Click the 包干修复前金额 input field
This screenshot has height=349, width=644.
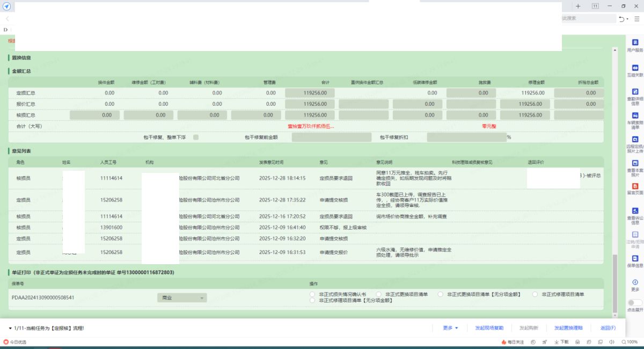point(331,137)
